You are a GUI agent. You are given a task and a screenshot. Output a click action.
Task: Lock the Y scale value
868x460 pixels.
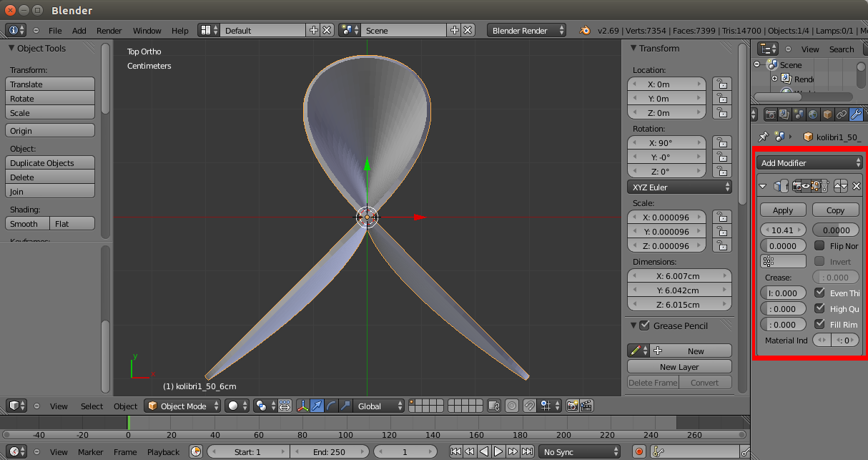(x=722, y=232)
